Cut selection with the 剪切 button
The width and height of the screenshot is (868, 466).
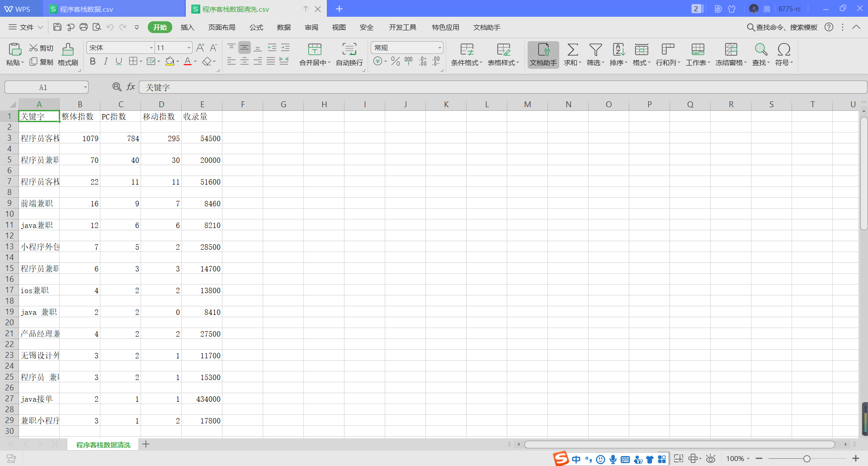(41, 48)
